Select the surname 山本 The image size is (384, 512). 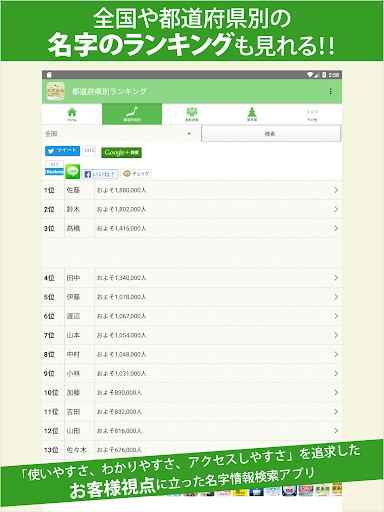tap(73, 335)
